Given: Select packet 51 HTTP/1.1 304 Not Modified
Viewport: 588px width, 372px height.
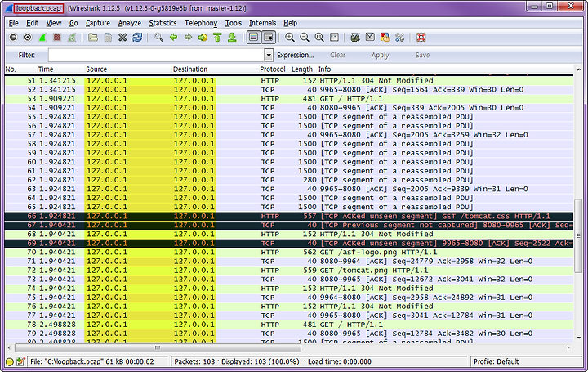Looking at the screenshot, I should pos(289,81).
